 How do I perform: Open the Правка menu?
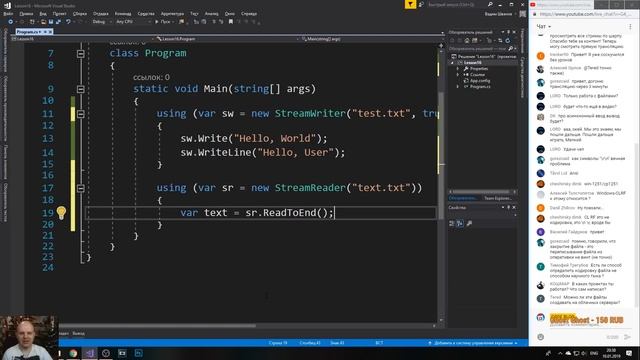tap(26, 13)
